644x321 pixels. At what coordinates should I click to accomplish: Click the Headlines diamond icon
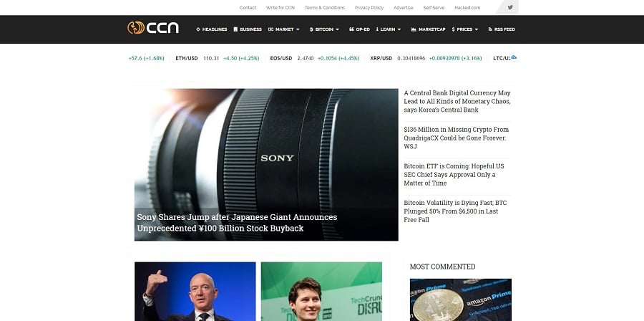(x=198, y=29)
